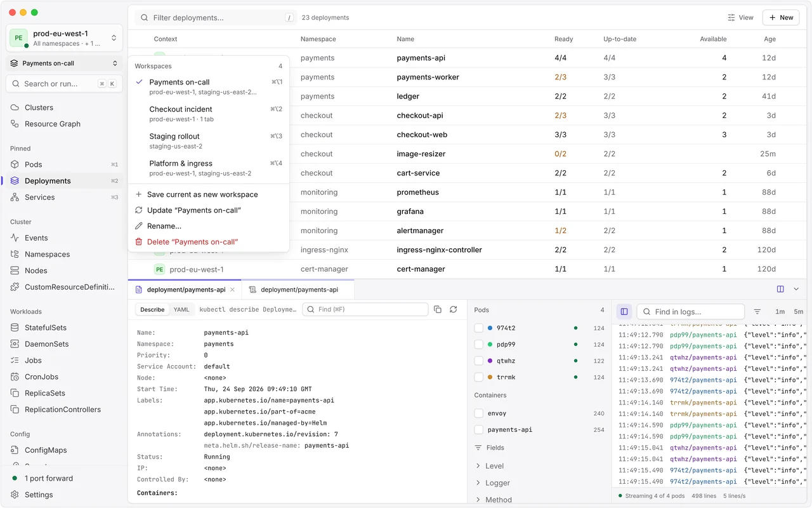812x508 pixels.
Task: Click the CronJobs icon under Workloads
Action: pos(15,377)
